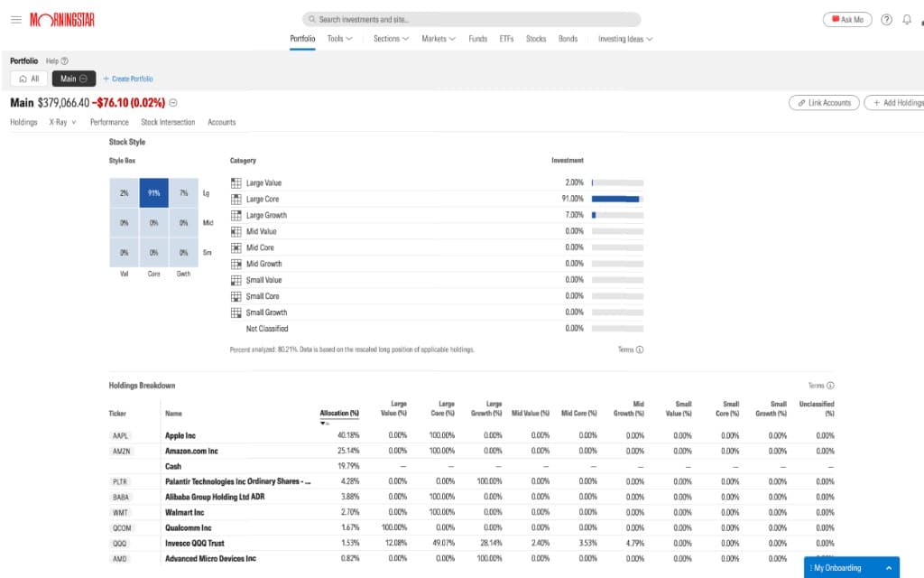Click the Ask Mo button
924x578 pixels.
(846, 20)
